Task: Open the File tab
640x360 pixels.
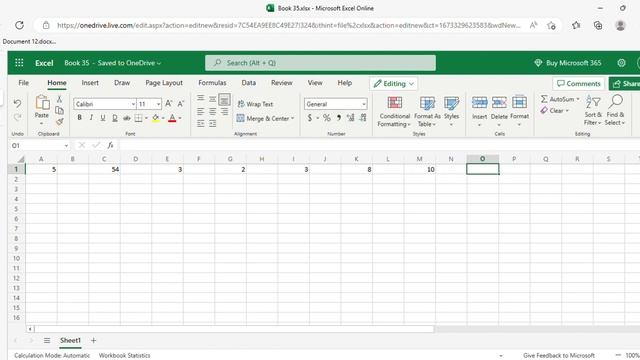Action: pos(24,83)
